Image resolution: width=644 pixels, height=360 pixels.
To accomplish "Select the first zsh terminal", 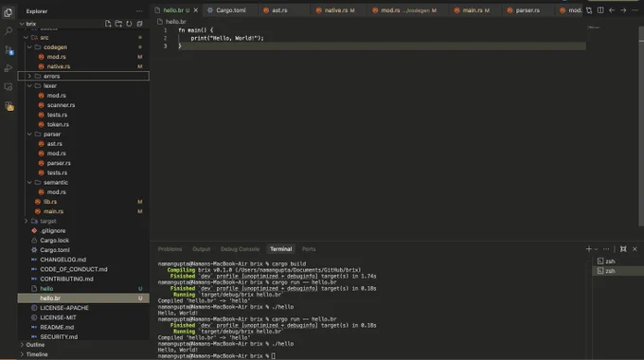I will (x=617, y=261).
